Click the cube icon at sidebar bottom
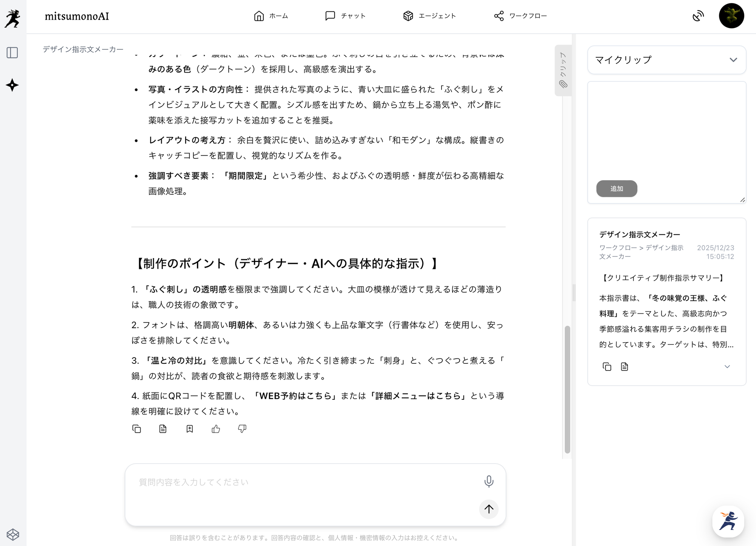Screen dimensions: 756x546 (13, 534)
